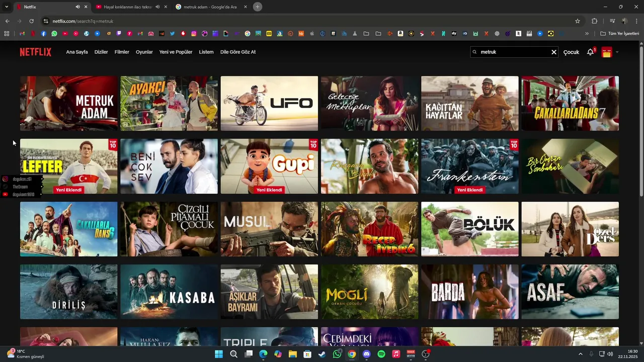Bookmark this page with star icon
The image size is (644, 362).
[x=578, y=21]
